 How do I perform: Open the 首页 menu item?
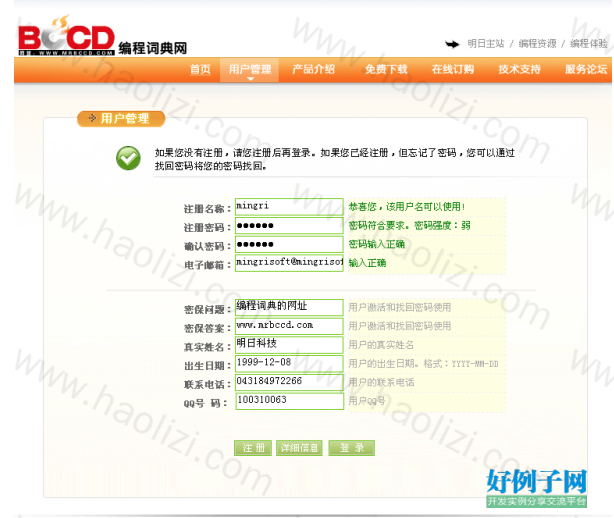tap(200, 69)
